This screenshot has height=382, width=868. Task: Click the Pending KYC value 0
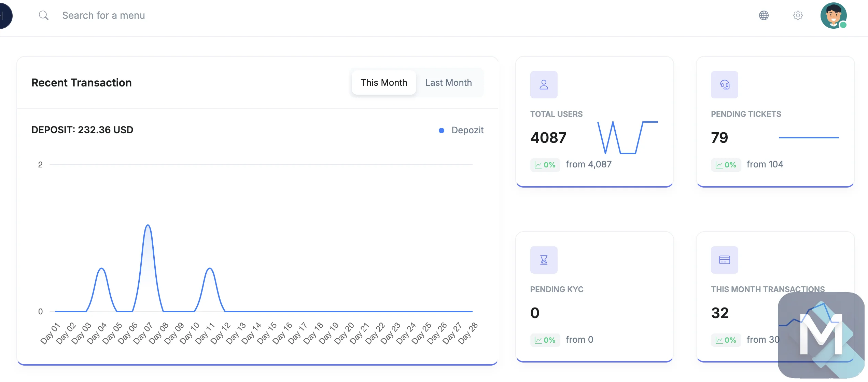tap(535, 313)
